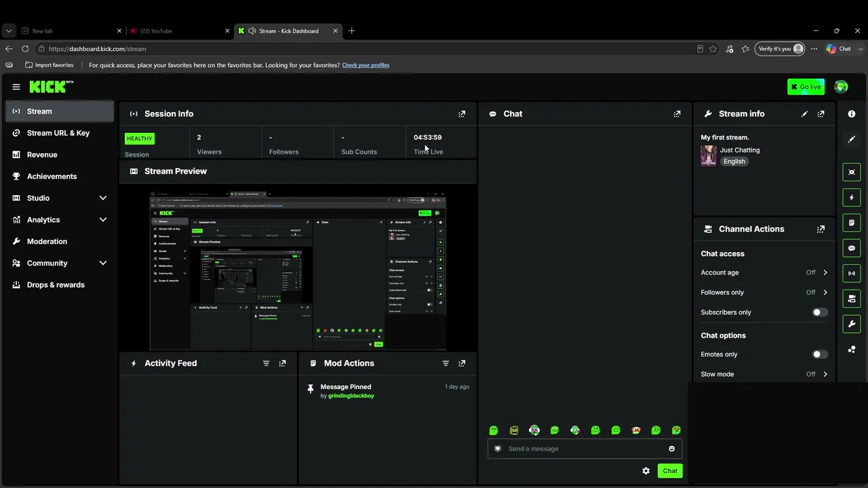Viewport: 868px width, 488px height.
Task: Switch to the New tab browser tab
Action: [71, 30]
